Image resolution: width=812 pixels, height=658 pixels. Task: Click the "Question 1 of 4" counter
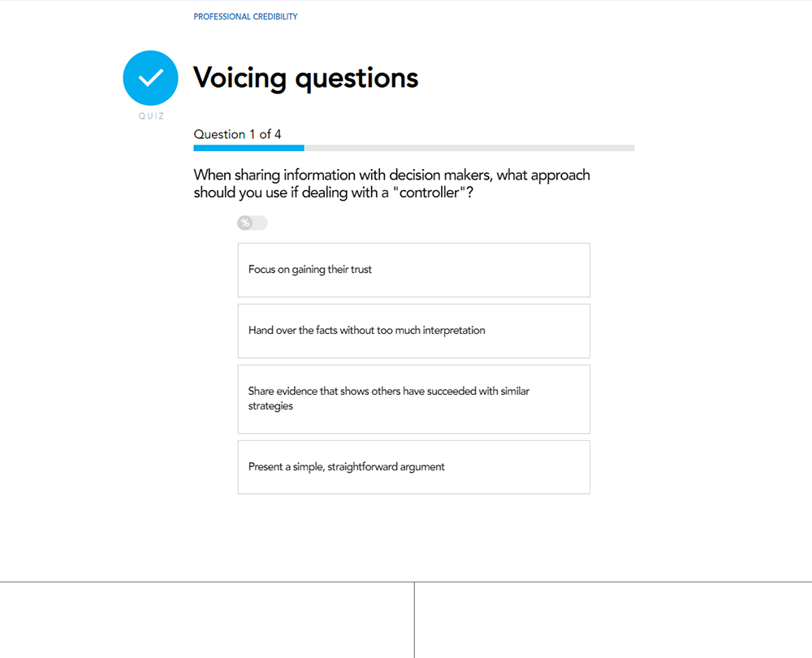point(237,134)
